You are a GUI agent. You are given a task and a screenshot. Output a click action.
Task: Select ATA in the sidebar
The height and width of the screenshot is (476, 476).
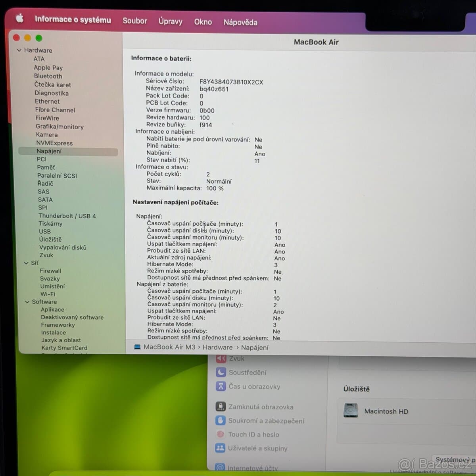(39, 59)
